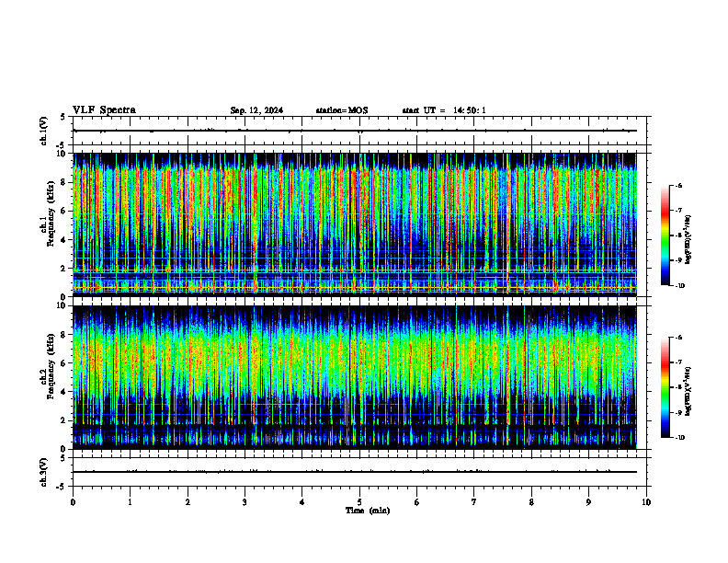Click the time axis tick label "10"
728x563 pixels.
click(646, 502)
